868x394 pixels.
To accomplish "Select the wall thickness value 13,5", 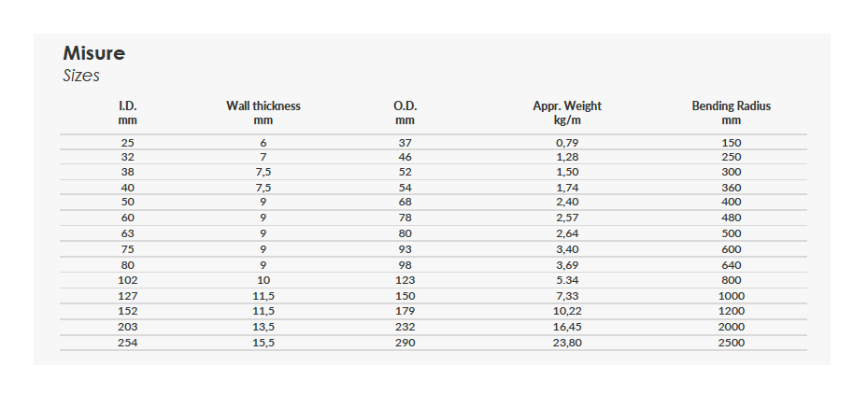I will [x=263, y=327].
